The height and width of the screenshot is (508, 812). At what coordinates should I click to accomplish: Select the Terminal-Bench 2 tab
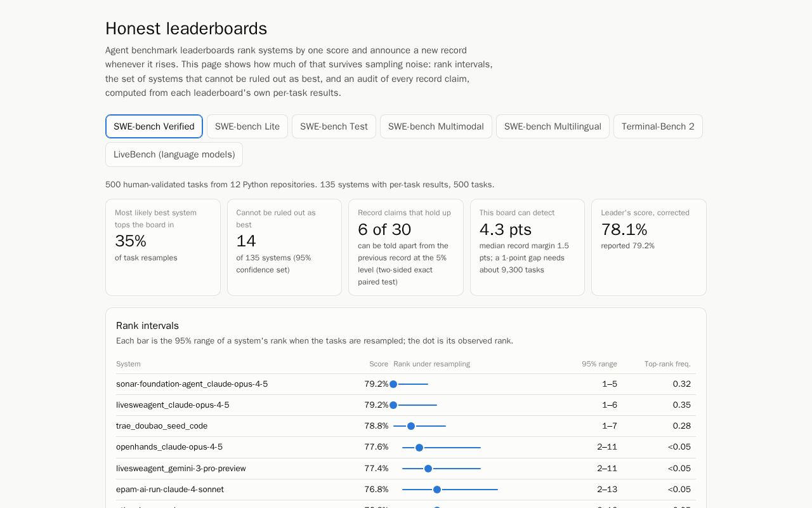(x=658, y=126)
